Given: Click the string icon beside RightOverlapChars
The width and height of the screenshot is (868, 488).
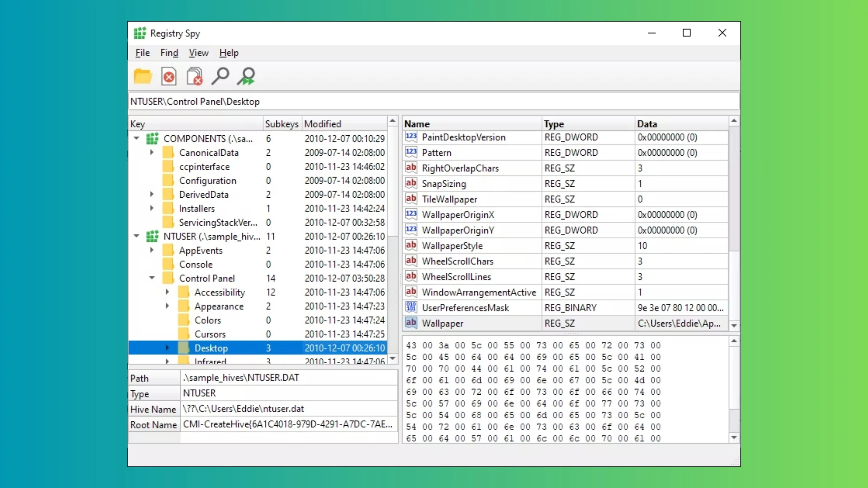Looking at the screenshot, I should pyautogui.click(x=411, y=168).
